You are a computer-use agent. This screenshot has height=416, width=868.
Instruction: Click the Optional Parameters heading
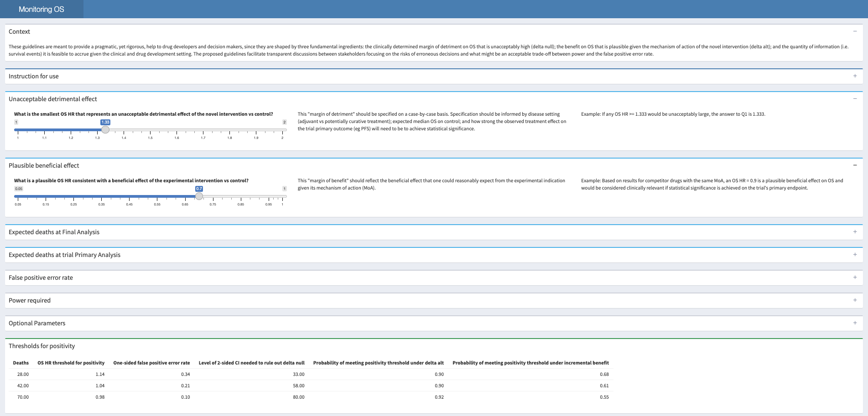click(37, 323)
